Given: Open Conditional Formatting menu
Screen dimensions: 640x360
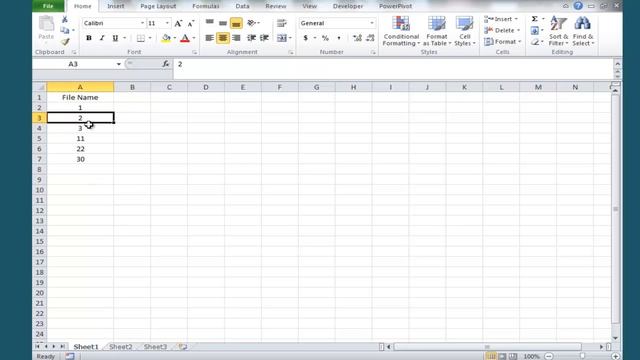Looking at the screenshot, I should click(x=401, y=31).
